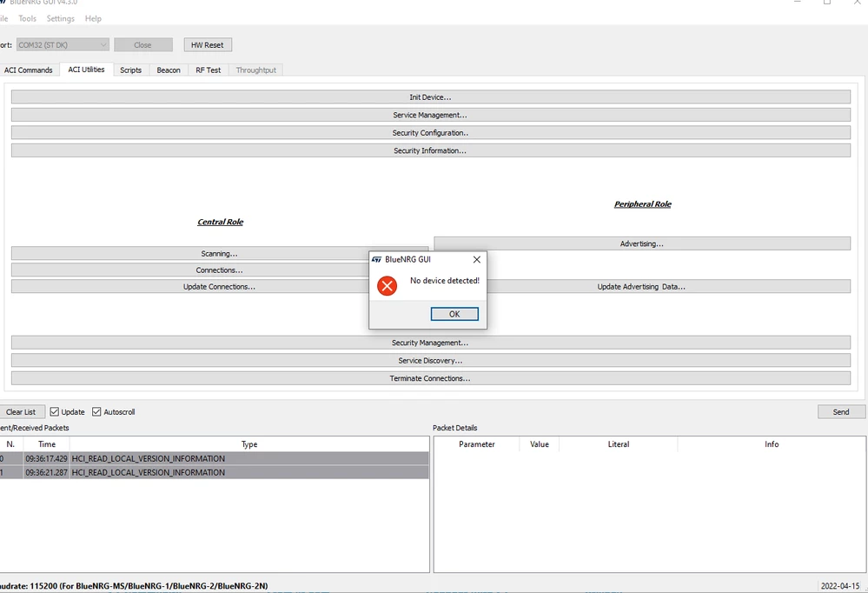Open the Beacon tab
This screenshot has height=593, width=868.
pyautogui.click(x=169, y=70)
